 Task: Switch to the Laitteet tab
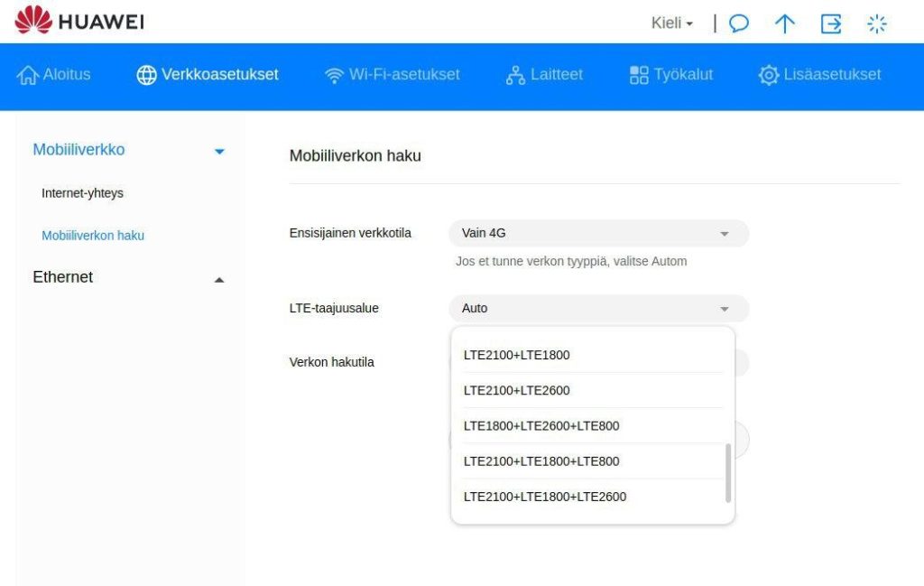tap(544, 75)
